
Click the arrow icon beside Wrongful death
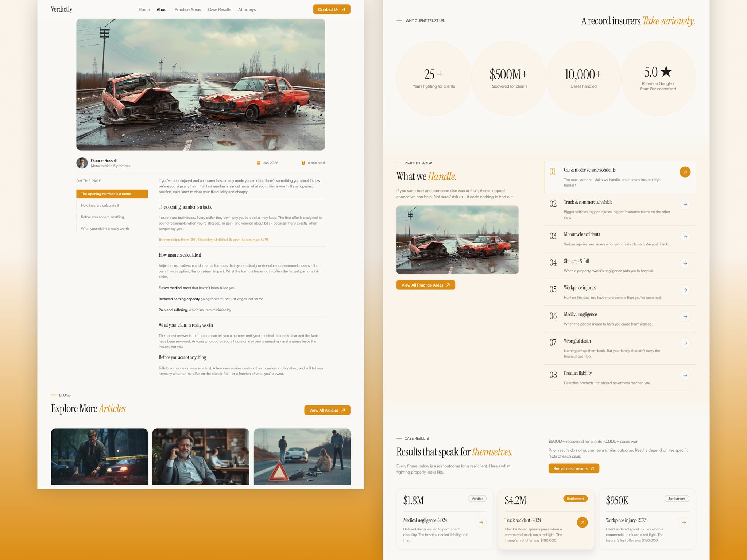685,343
